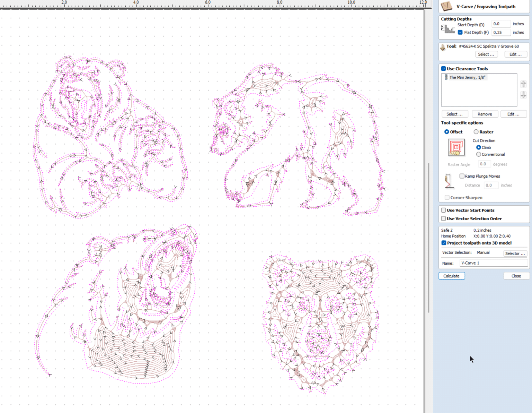Viewport: 532px width, 413px height.
Task: Toggle the Flat Depth (F) checkbox
Action: (x=460, y=32)
